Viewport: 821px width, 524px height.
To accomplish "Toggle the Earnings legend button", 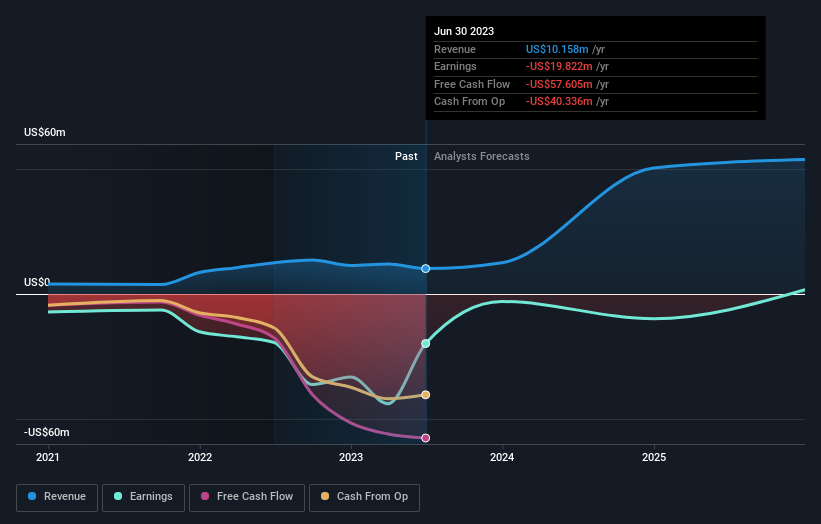I will (143, 497).
